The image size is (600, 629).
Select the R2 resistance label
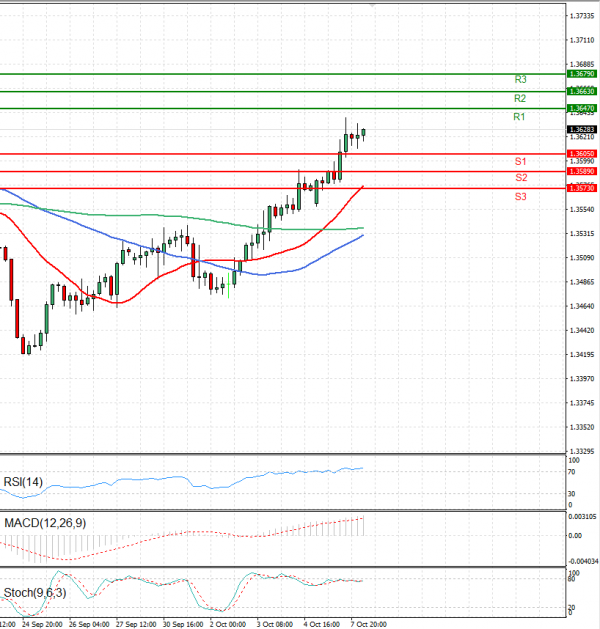[x=520, y=98]
